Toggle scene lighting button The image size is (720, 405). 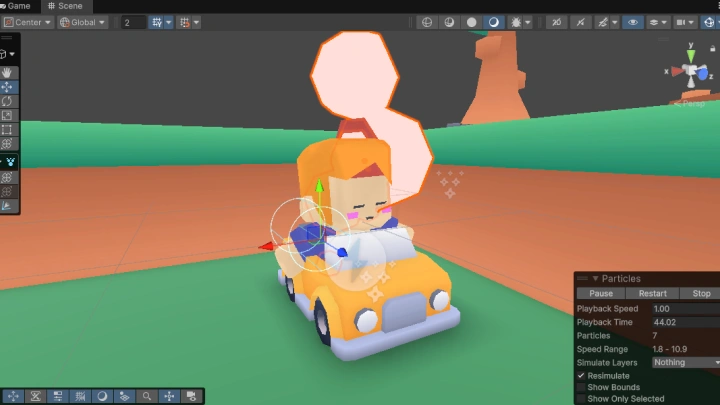pyautogui.click(x=580, y=22)
